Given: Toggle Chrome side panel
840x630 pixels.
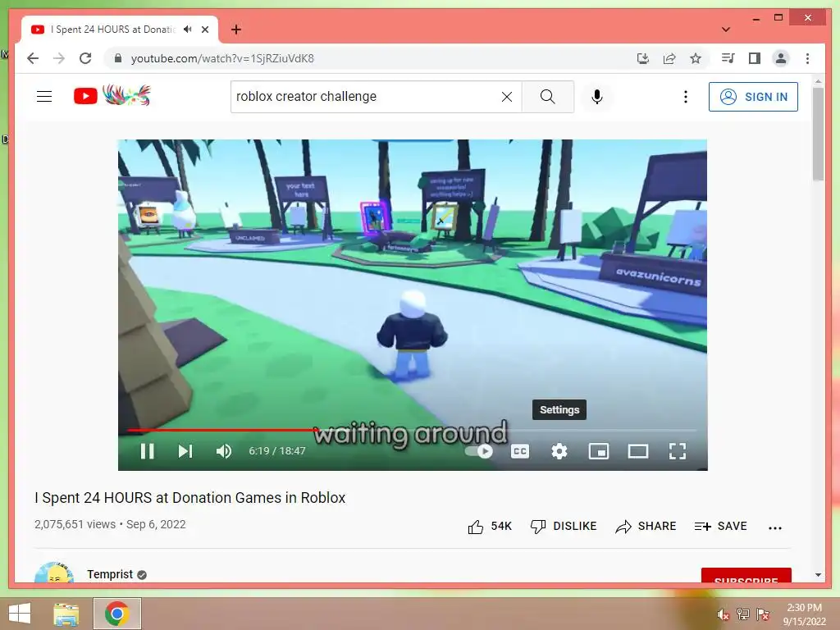Looking at the screenshot, I should click(x=755, y=58).
